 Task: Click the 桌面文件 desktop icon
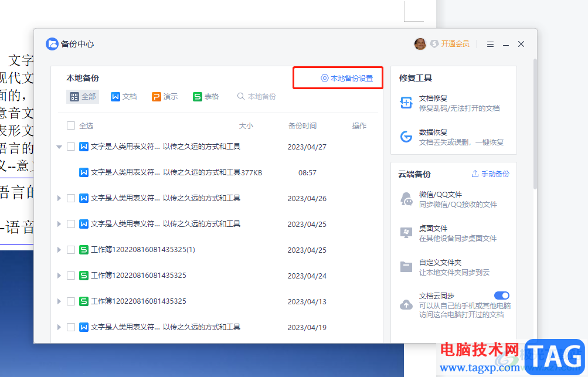[x=406, y=233]
